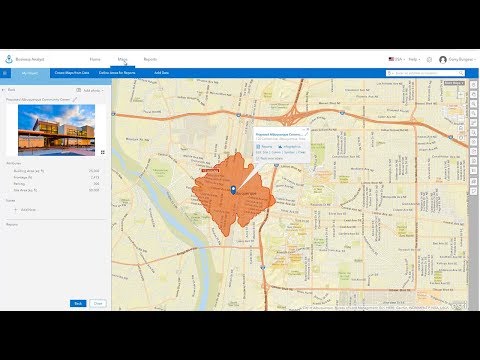
Task: Click the blue Back button at panel bottom
Action: click(78, 304)
